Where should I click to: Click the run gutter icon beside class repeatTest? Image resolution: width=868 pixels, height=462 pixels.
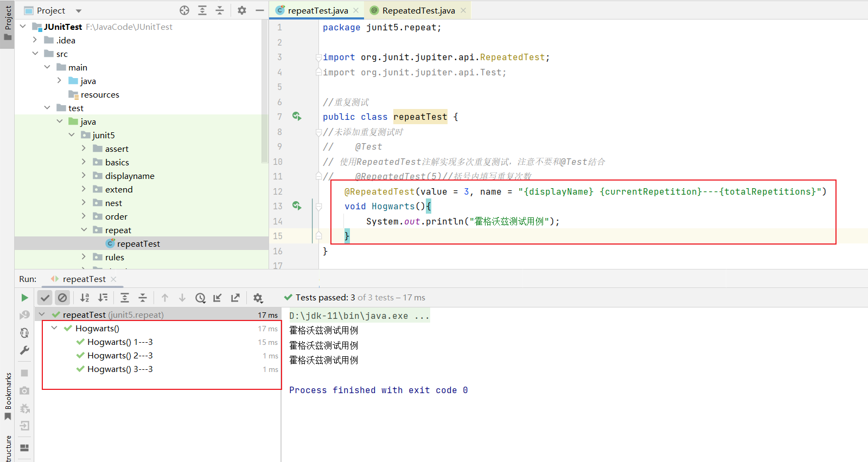click(x=297, y=116)
